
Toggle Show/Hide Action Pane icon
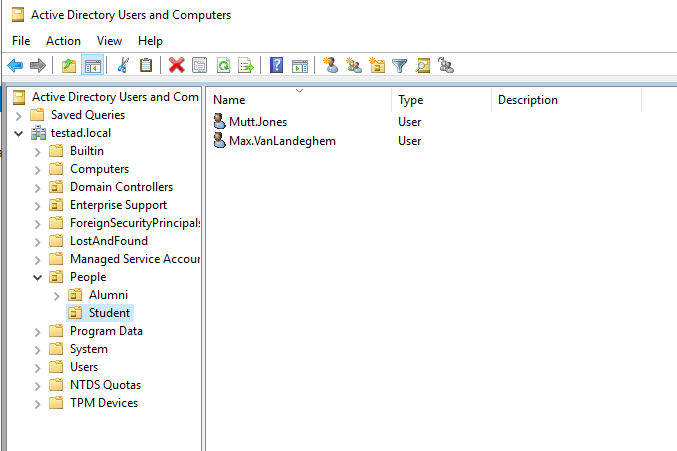click(300, 66)
